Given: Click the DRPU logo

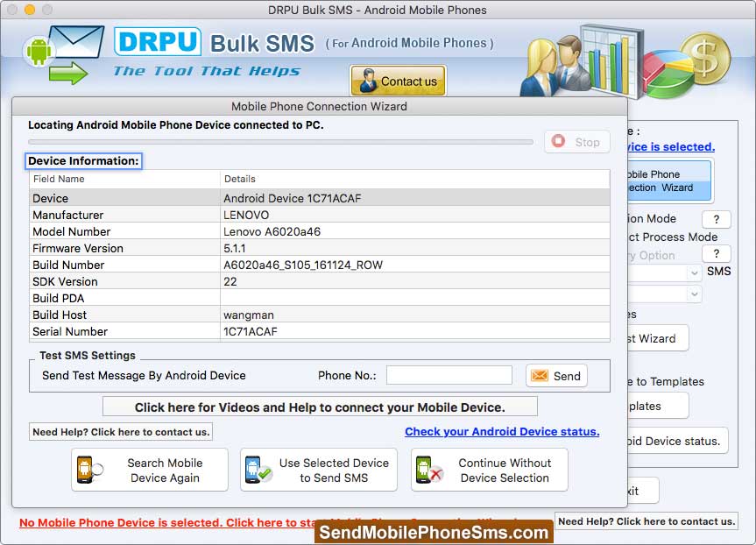Looking at the screenshot, I should pos(158,41).
